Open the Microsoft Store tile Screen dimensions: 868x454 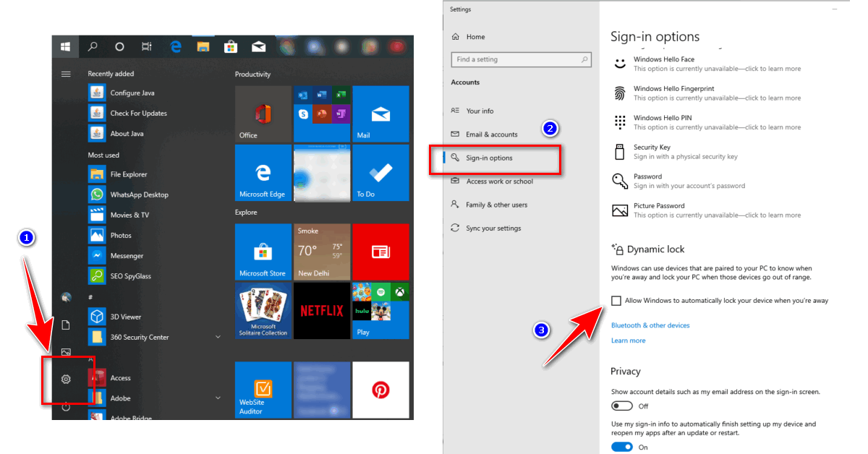pyautogui.click(x=263, y=252)
